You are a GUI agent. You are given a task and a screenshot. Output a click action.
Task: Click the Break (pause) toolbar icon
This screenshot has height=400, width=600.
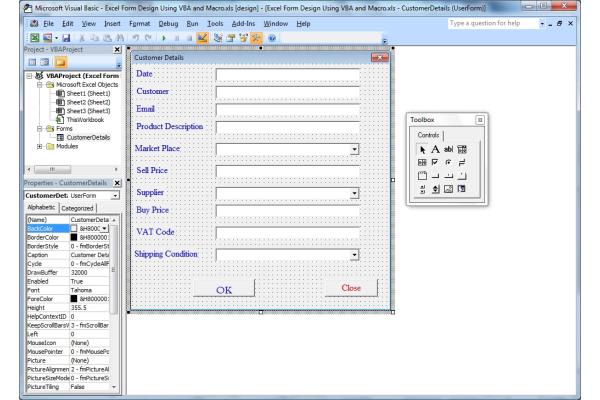point(177,38)
